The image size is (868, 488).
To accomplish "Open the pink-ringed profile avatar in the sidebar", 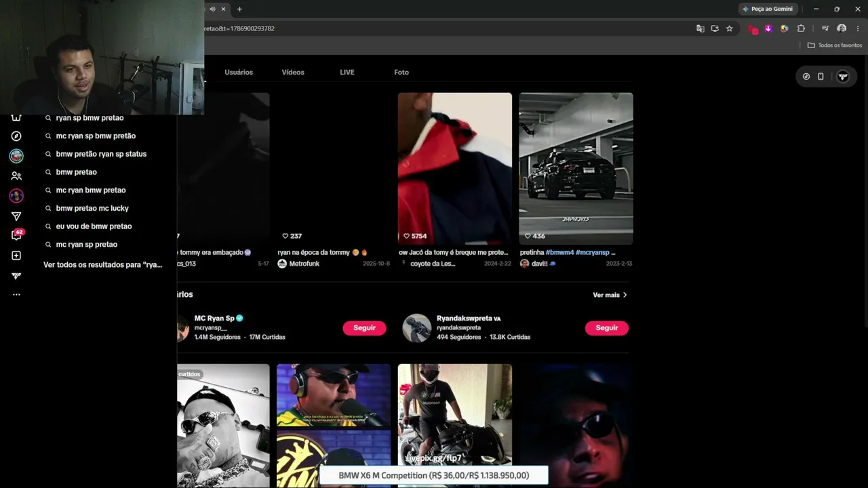I will tap(16, 196).
